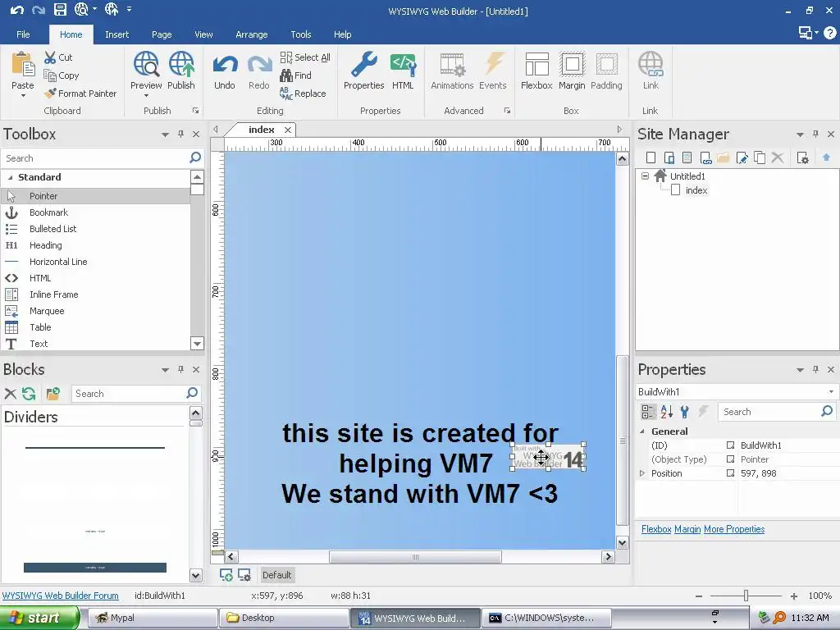Pin the Blocks panel

pyautogui.click(x=180, y=370)
